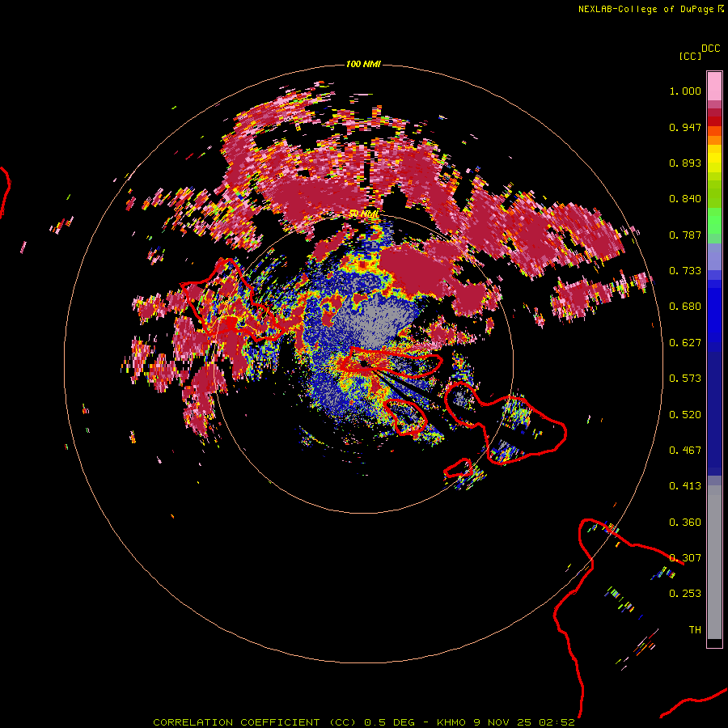Click the 0.520 color scale value
Viewport: 728px width, 728px height.
(x=685, y=415)
